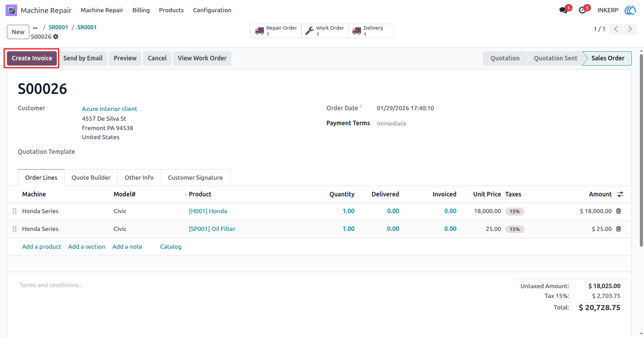The width and height of the screenshot is (644, 337).
Task: Open the [SP001] Oil Filter product link
Action: pyautogui.click(x=212, y=229)
